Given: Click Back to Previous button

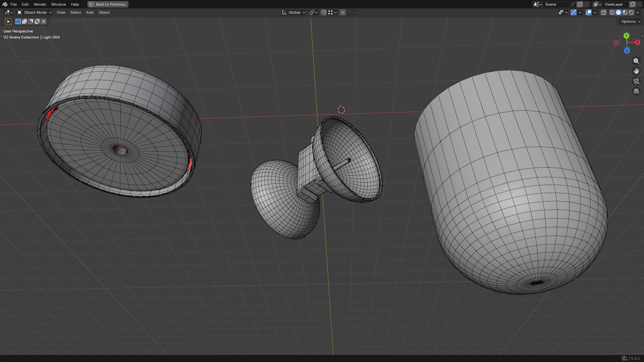Looking at the screenshot, I should 108,4.
